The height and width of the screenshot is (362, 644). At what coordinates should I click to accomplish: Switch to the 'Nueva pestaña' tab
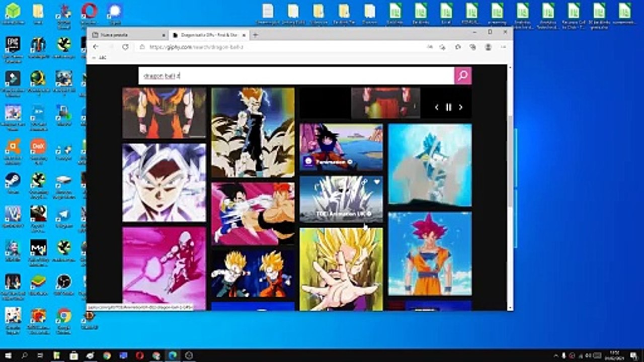pos(128,35)
